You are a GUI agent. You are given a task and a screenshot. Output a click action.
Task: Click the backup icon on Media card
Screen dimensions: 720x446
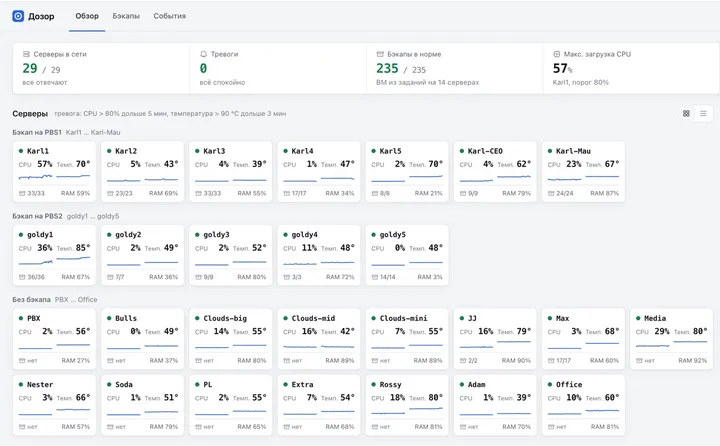coord(639,361)
